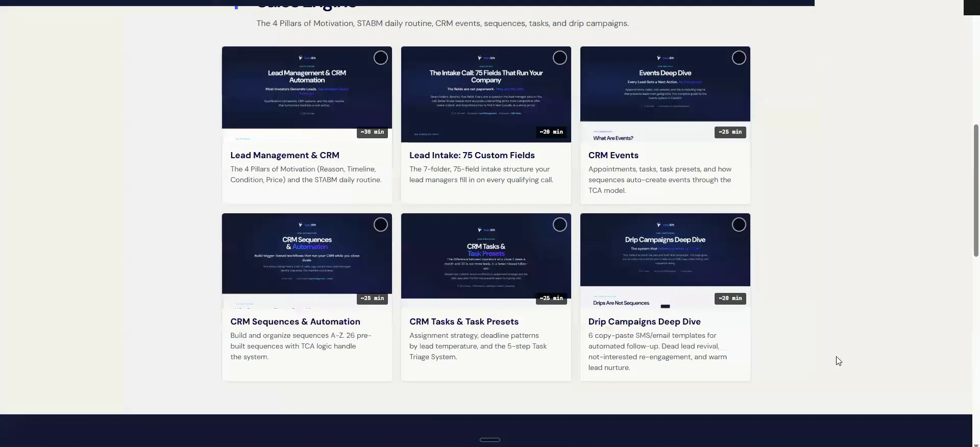Open Lead Management & CRM thumbnail

click(x=307, y=94)
